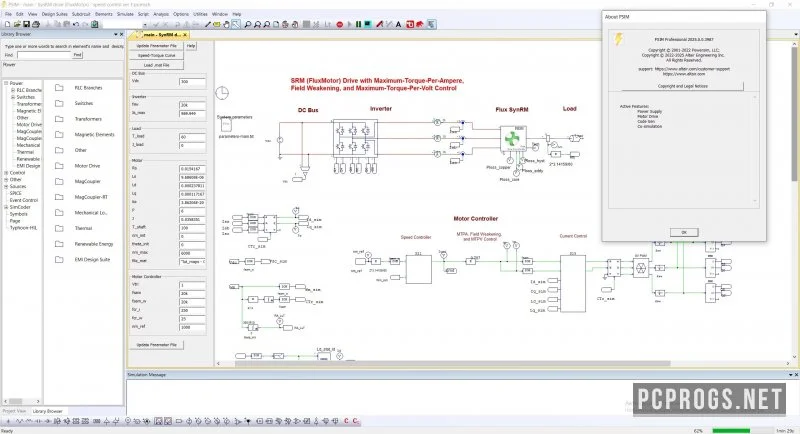This screenshot has width=800, height=434.
Task: Open the Simulate menu
Action: pos(125,14)
